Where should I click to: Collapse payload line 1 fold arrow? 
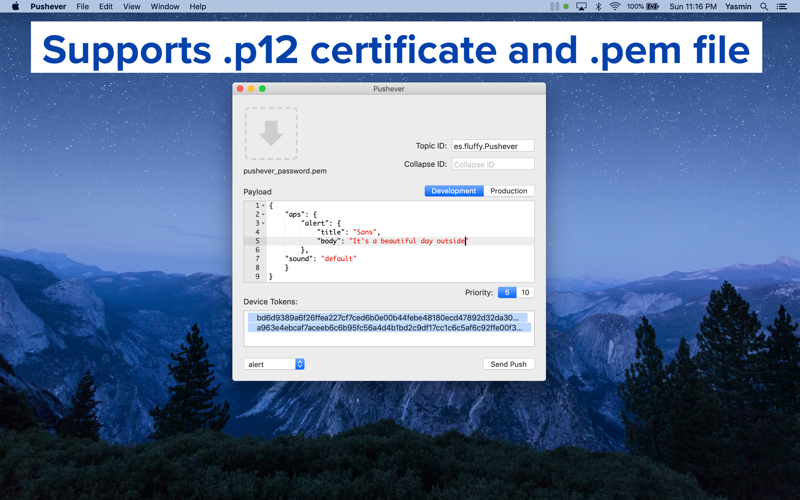click(263, 206)
